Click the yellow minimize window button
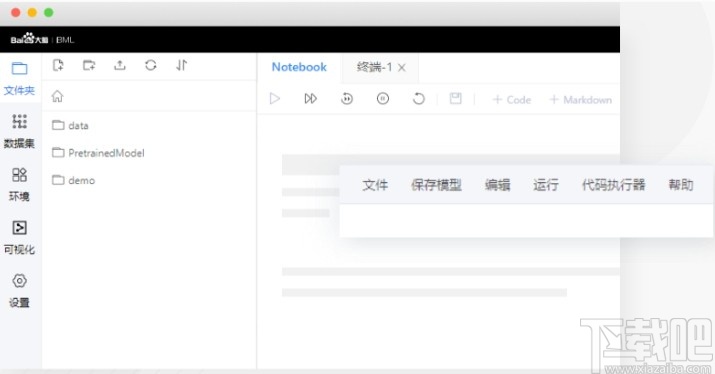 [32, 13]
